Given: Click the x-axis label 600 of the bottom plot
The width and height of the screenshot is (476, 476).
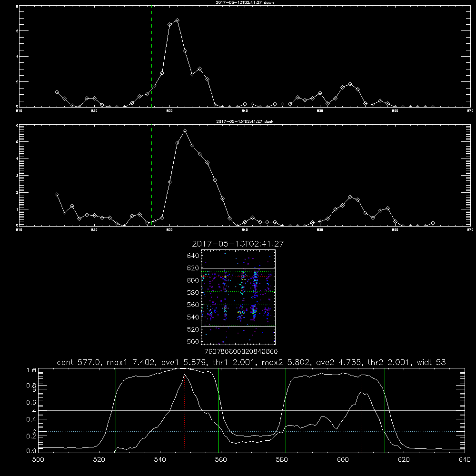Looking at the screenshot, I should tap(343, 459).
